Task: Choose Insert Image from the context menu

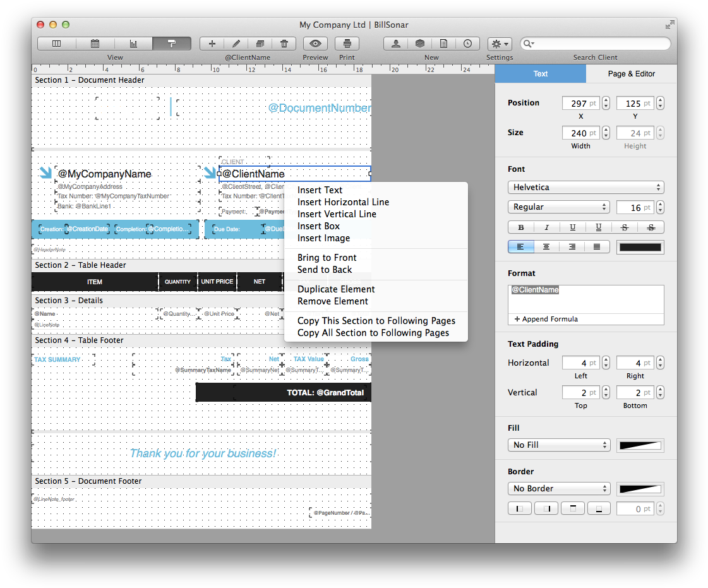Action: click(x=323, y=237)
